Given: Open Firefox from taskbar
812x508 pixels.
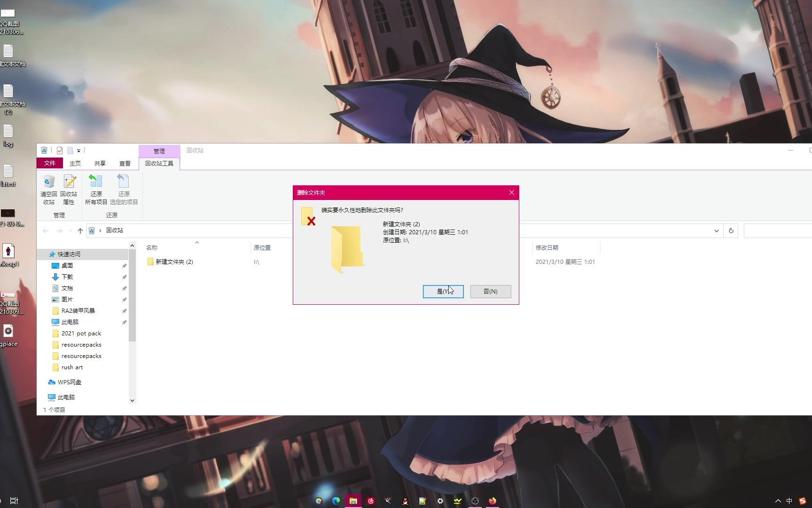Looking at the screenshot, I should click(x=492, y=501).
